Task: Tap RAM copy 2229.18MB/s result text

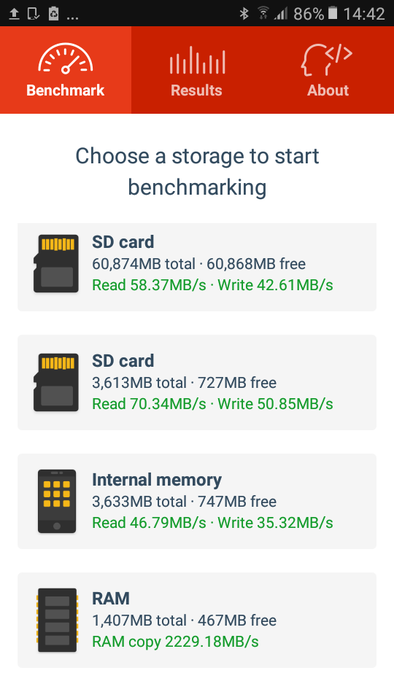Action: (x=175, y=642)
